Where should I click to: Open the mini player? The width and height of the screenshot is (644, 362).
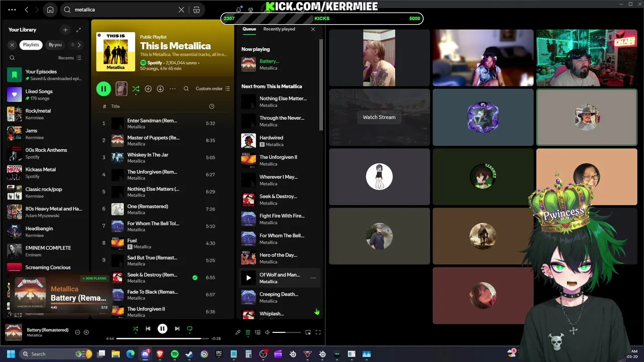coord(308,332)
